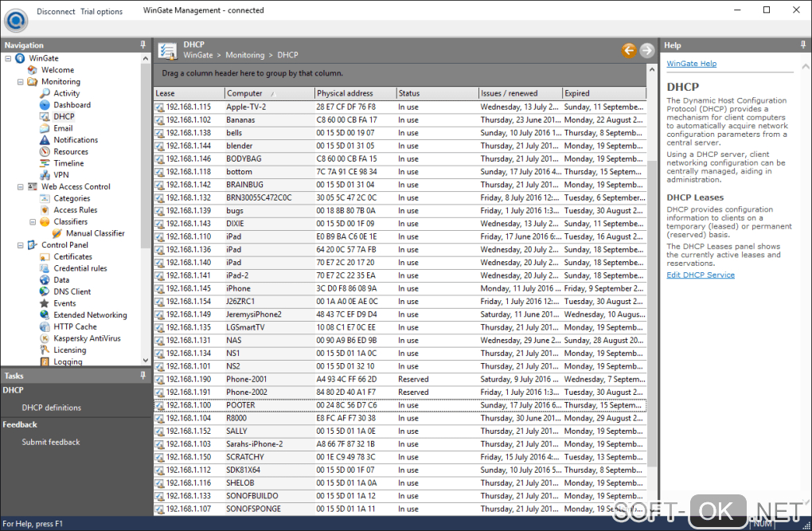Click the navigation tree scroll-down arrow
The height and width of the screenshot is (531, 812).
point(146,360)
